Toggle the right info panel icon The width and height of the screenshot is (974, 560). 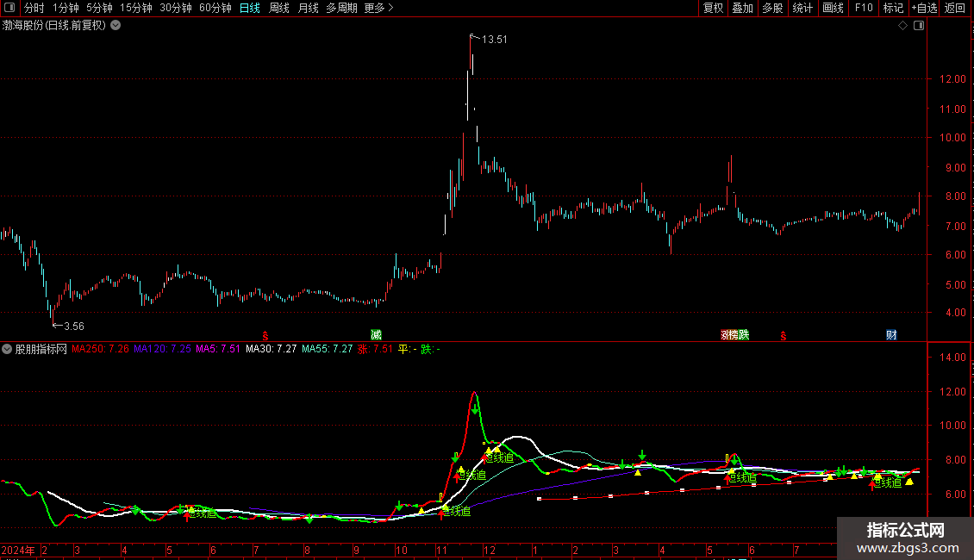click(919, 26)
